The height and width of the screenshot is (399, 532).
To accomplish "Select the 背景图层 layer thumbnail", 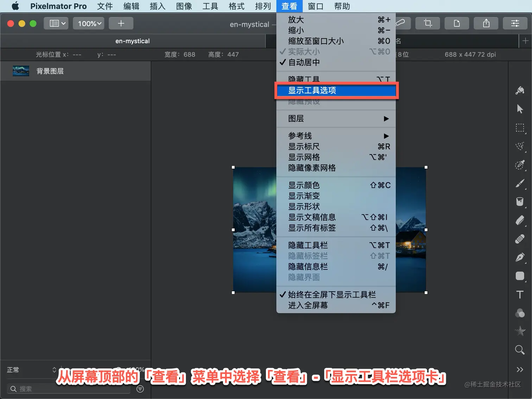I will (21, 71).
